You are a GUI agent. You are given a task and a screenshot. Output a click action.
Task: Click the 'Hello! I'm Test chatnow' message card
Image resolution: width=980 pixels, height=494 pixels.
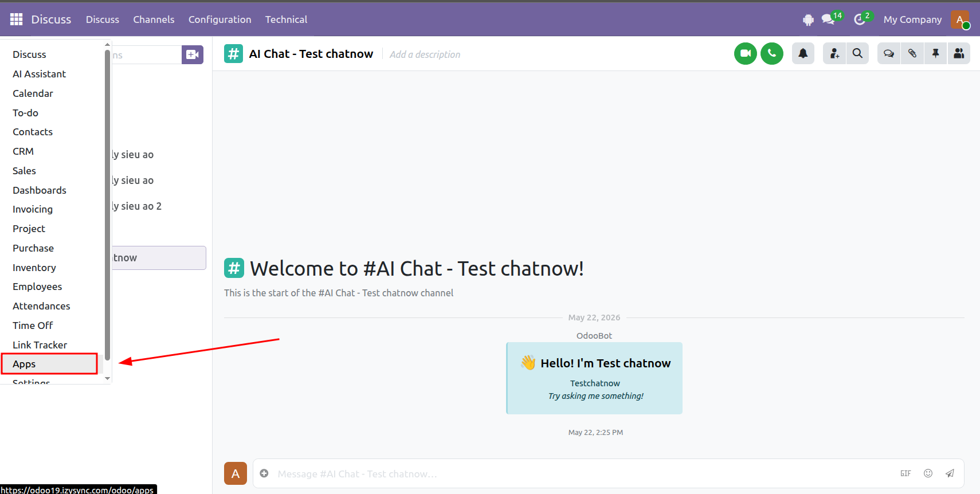point(594,378)
